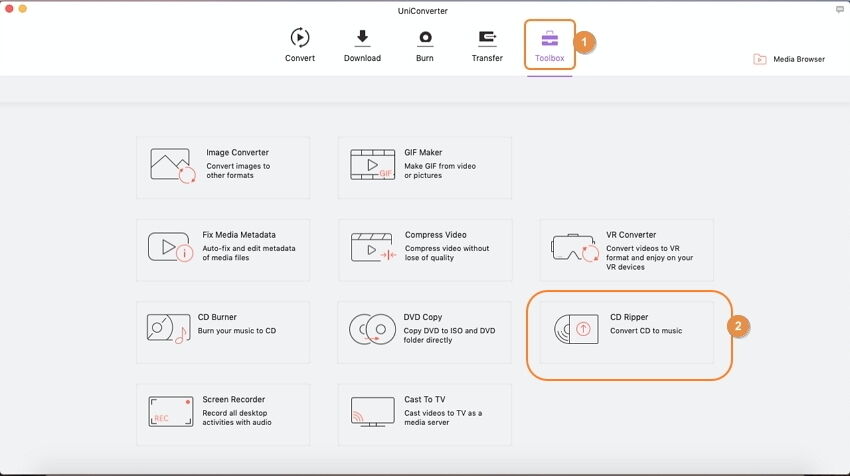Click the Transfer device icon

[487, 37]
